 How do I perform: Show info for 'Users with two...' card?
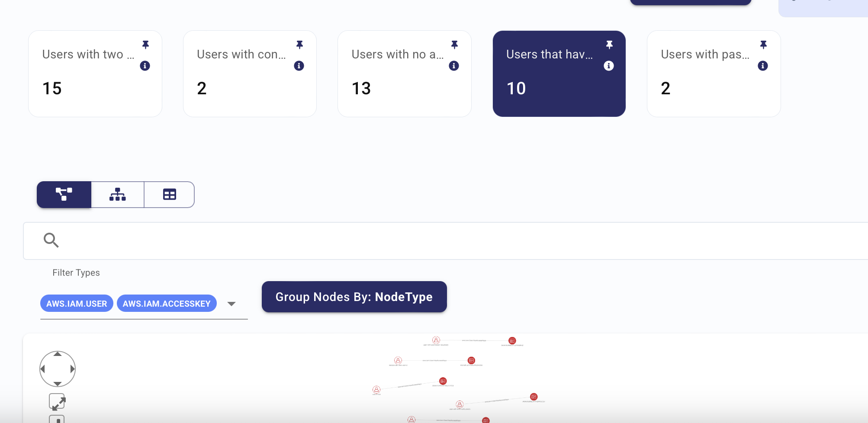145,66
